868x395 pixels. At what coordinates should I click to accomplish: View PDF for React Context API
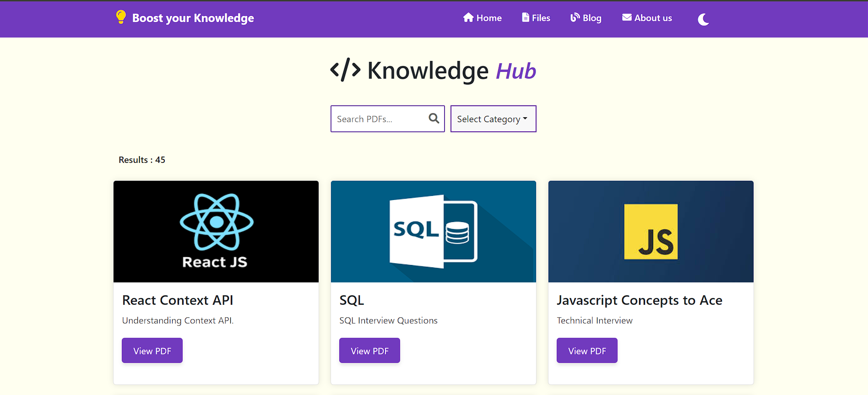click(x=152, y=351)
